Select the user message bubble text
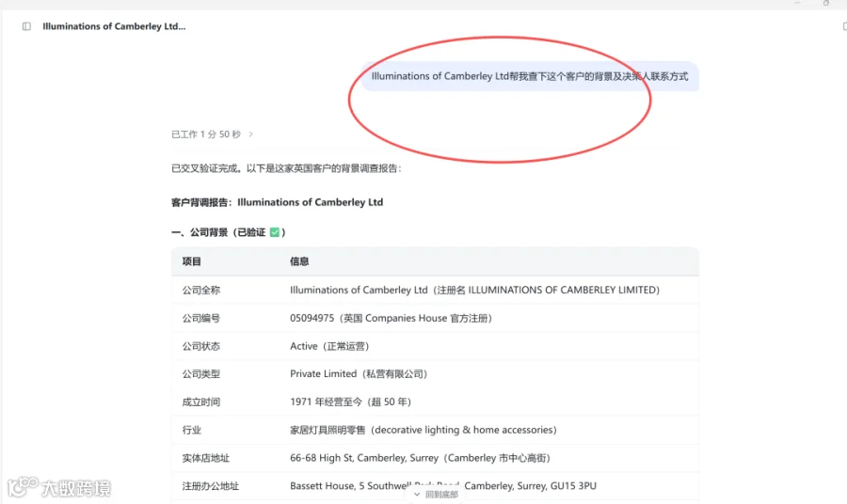This screenshot has height=504, width=847. pos(529,76)
